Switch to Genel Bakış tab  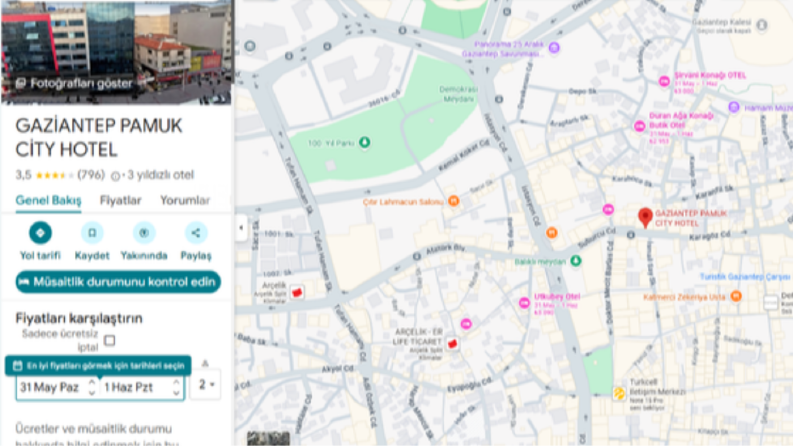49,200
